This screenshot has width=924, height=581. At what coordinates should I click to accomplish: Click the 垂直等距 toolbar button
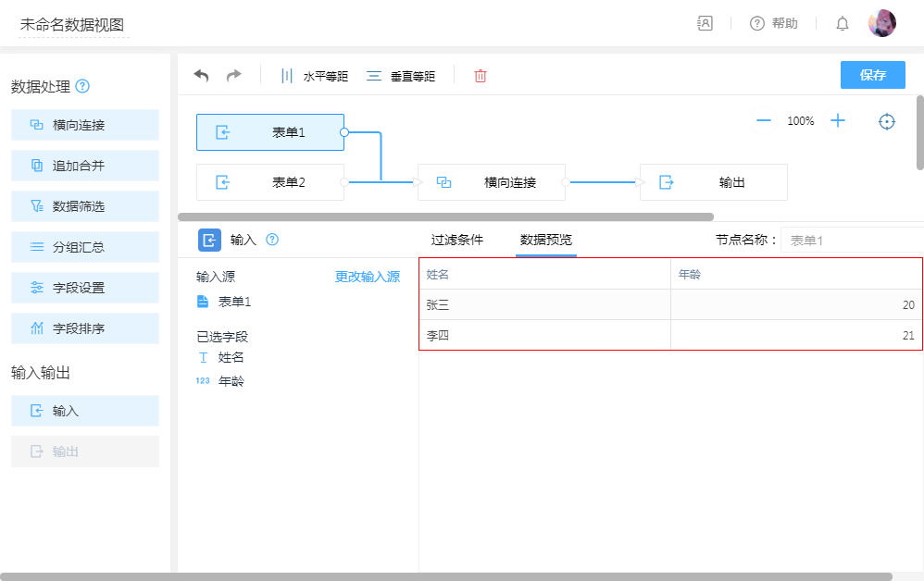pyautogui.click(x=401, y=76)
